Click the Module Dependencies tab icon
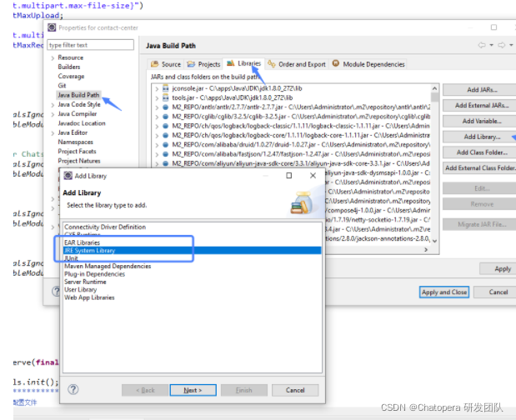This screenshot has height=420, width=516. 336,63
